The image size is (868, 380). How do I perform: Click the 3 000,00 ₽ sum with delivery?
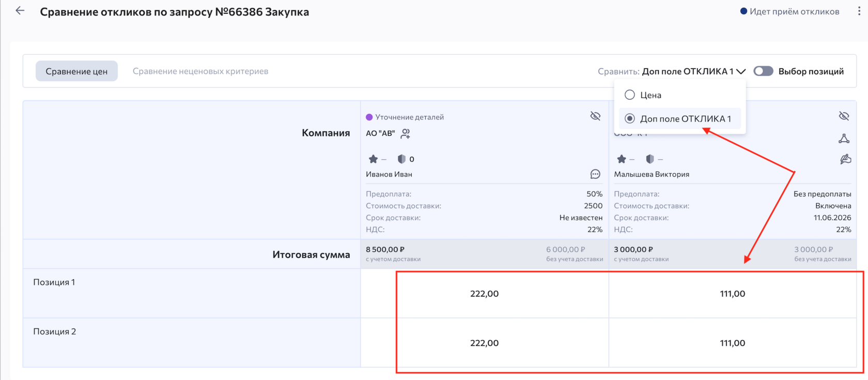pos(633,249)
